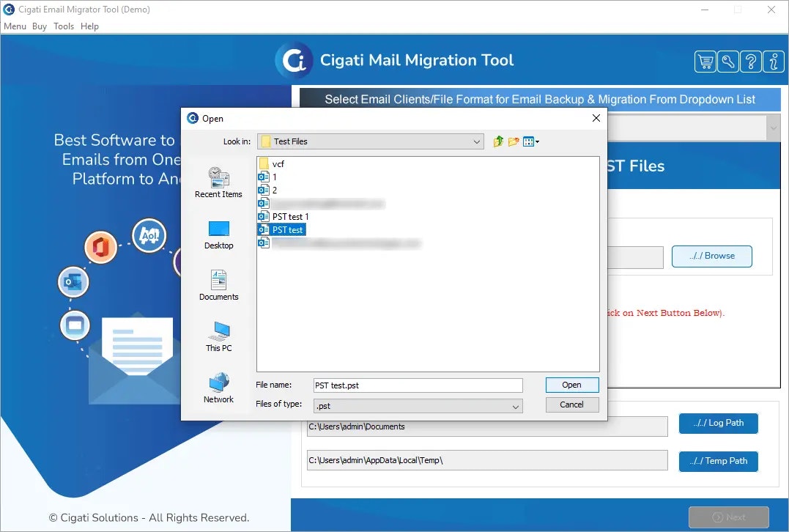Image resolution: width=789 pixels, height=532 pixels.
Task: Expand the Files of type dropdown
Action: pos(515,406)
